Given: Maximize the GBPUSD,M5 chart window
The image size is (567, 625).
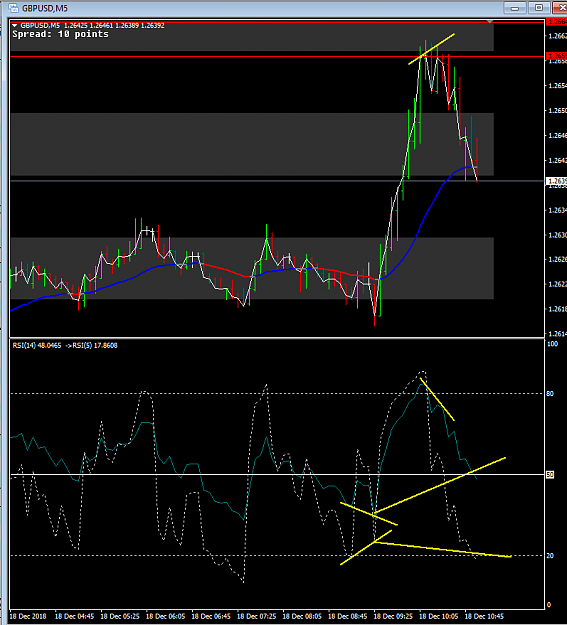Looking at the screenshot, I should coord(539,8).
